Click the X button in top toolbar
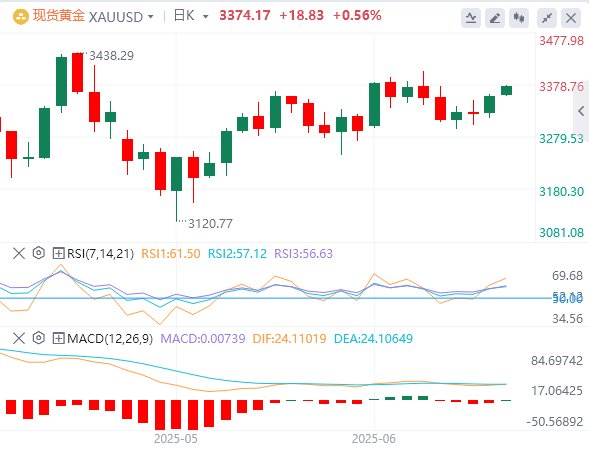Image resolution: width=589 pixels, height=452 pixels. [x=571, y=18]
